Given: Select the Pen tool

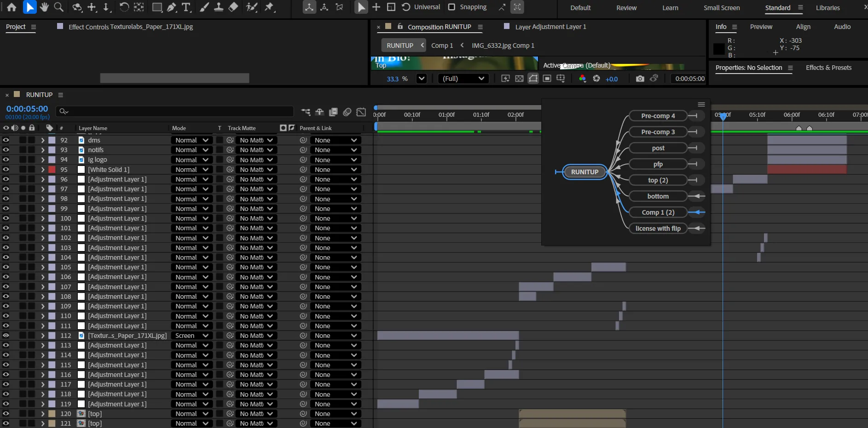Looking at the screenshot, I should click(x=171, y=7).
